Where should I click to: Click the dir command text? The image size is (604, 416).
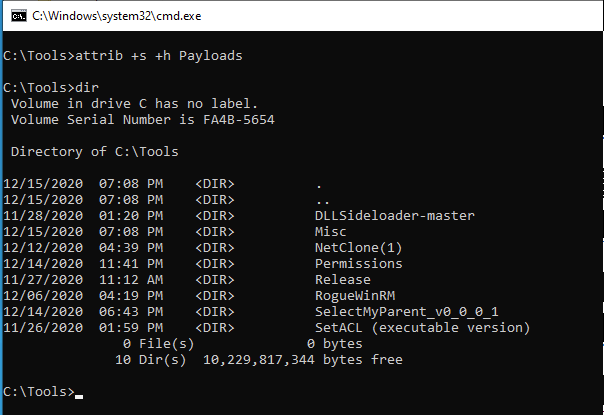(87, 87)
